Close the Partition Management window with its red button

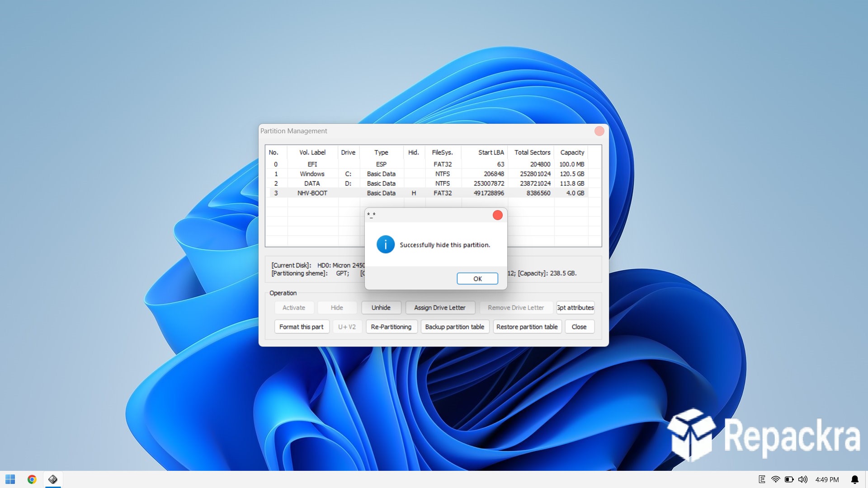[x=599, y=131]
